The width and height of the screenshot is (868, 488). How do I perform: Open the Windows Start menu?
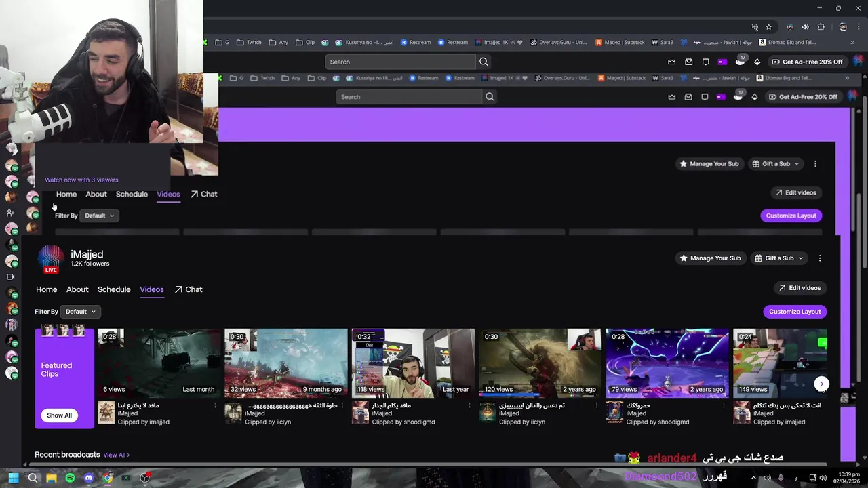[x=14, y=478]
